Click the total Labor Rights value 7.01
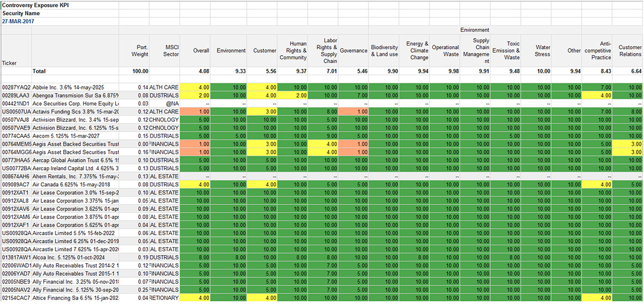This screenshot has height=304, width=644. click(x=331, y=71)
